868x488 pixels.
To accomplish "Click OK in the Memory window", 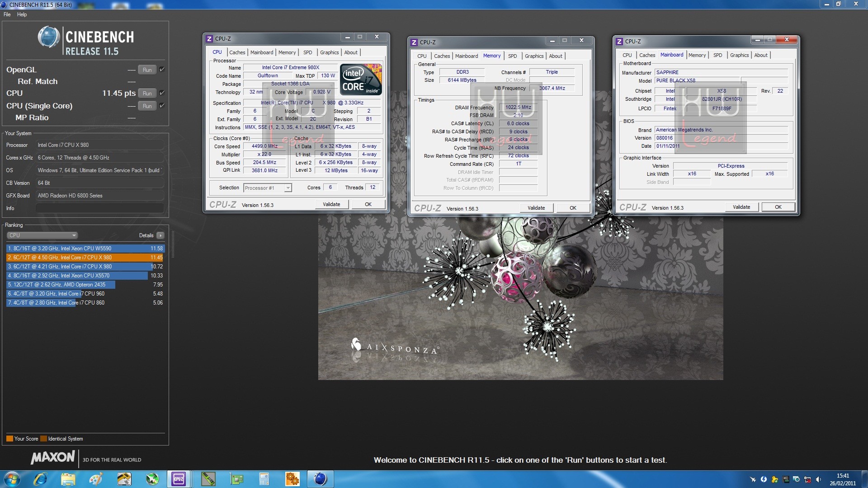I will [x=573, y=208].
